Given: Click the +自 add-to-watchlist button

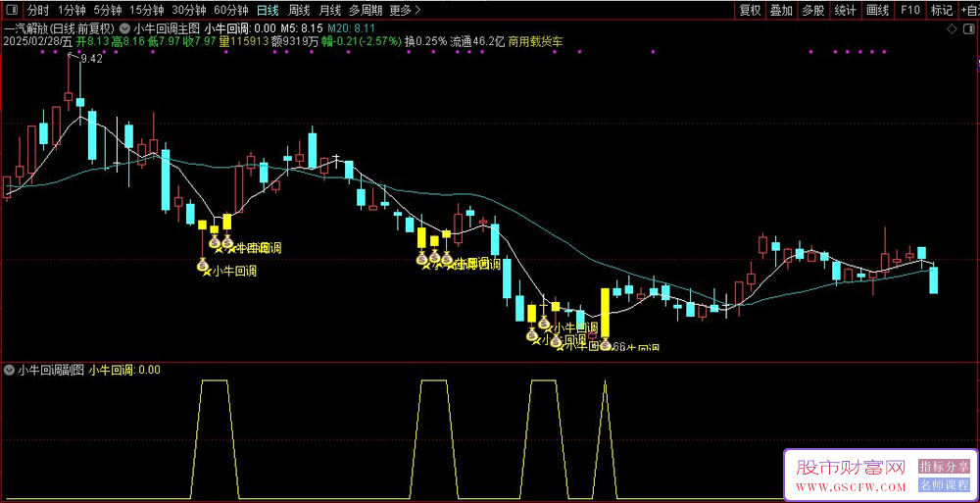Looking at the screenshot, I should pos(969,10).
